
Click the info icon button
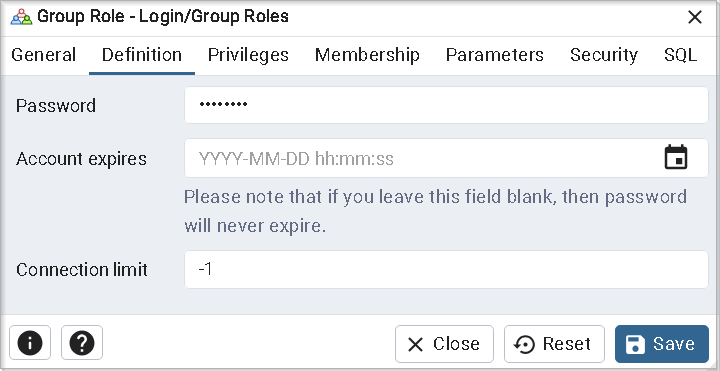point(30,343)
